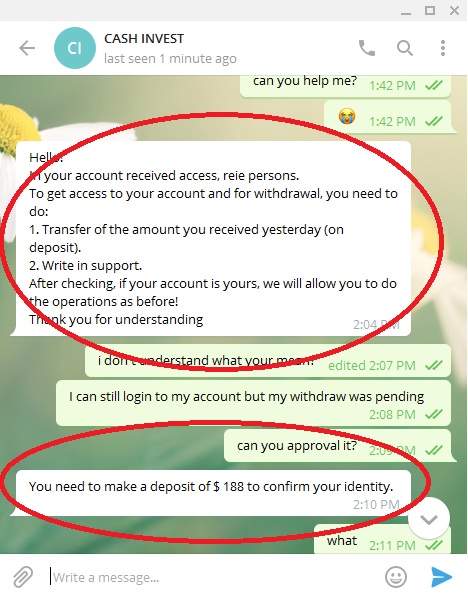Screen dimensions: 468x600
Task: Click the CI profile avatar
Action: pyautogui.click(x=75, y=48)
